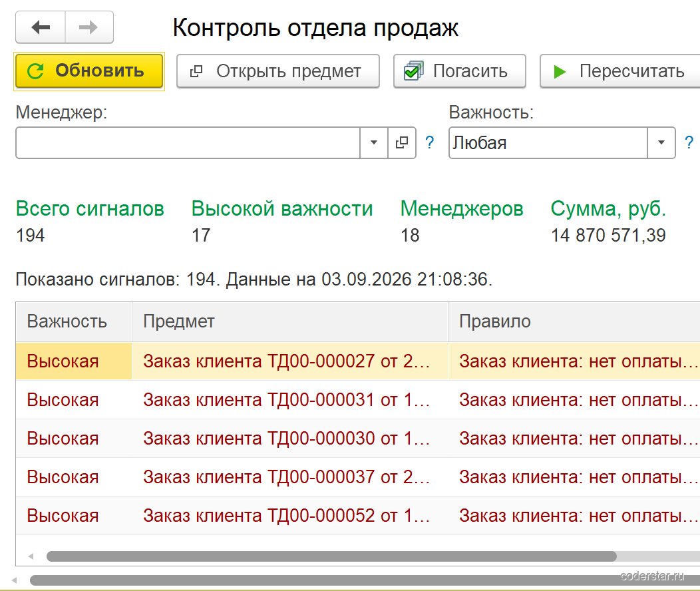Click the Обновить refresh button

click(x=89, y=71)
